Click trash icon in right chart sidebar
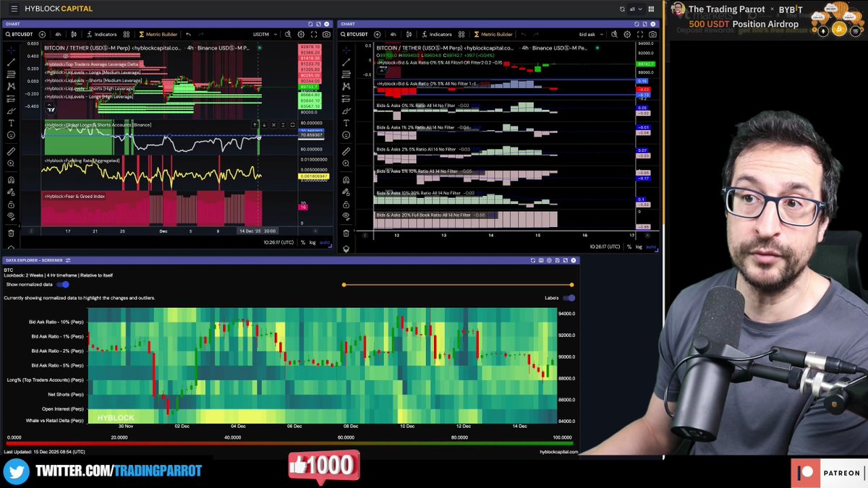 click(346, 233)
